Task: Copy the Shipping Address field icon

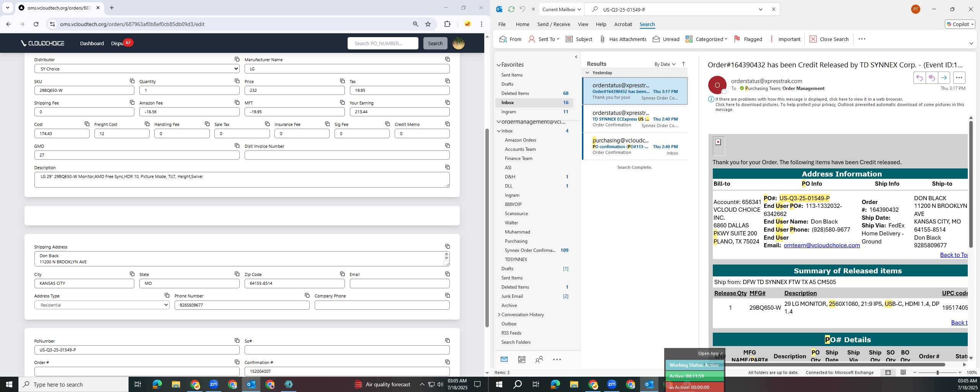Action: point(448,246)
